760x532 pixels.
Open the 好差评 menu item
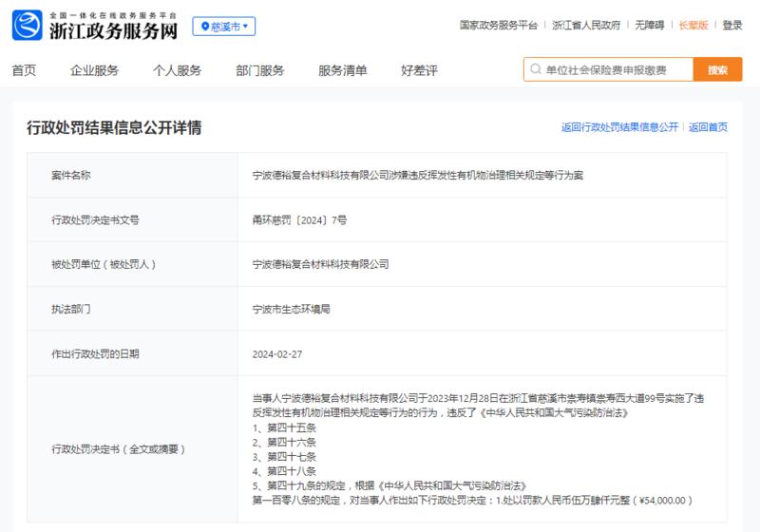[419, 70]
